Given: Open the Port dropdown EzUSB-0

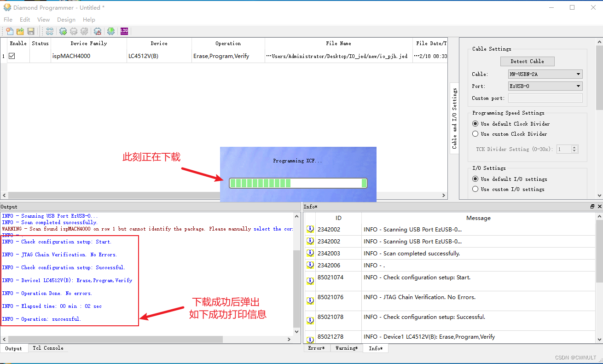Looking at the screenshot, I should [x=545, y=86].
